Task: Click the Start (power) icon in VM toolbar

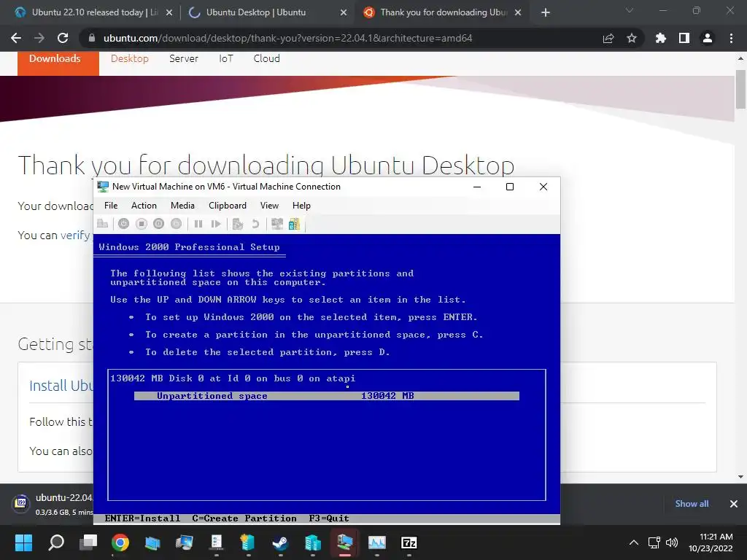Action: click(123, 224)
